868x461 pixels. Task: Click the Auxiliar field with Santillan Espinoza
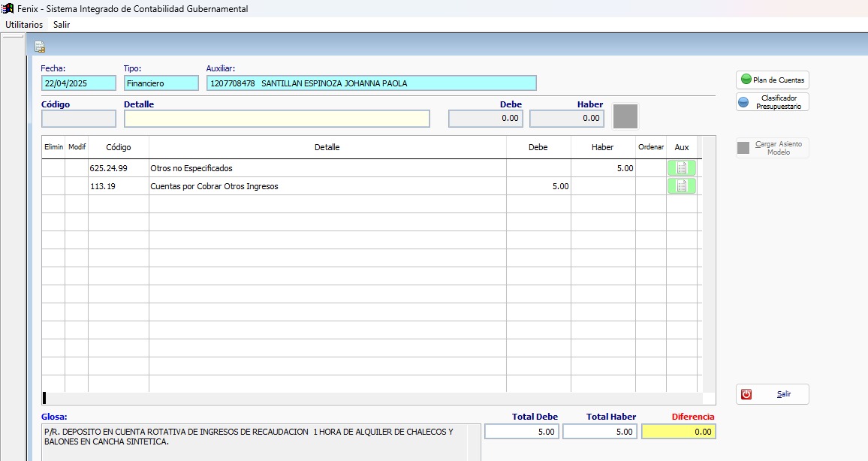371,83
